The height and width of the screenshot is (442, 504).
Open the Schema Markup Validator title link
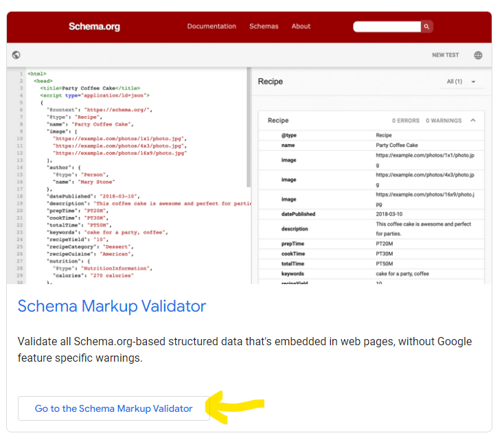click(x=112, y=306)
